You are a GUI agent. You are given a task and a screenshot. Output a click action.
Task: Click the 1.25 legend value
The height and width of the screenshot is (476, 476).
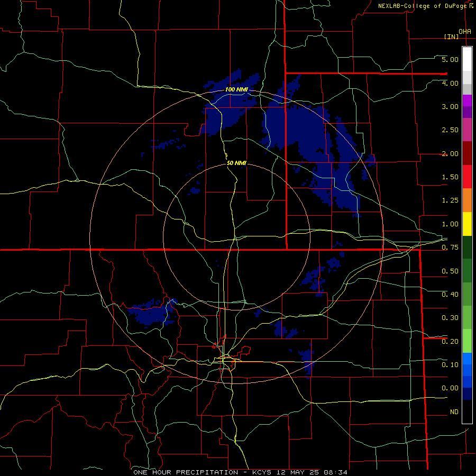[x=450, y=200]
